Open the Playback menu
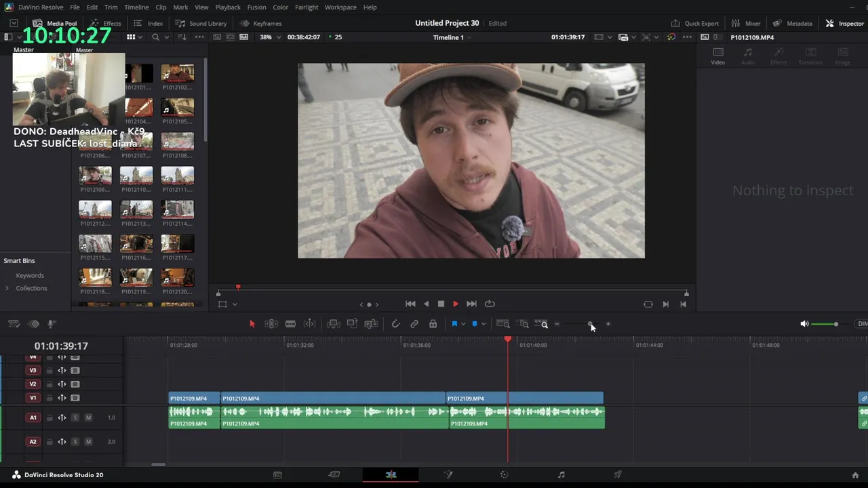This screenshot has height=488, width=868. (x=227, y=7)
